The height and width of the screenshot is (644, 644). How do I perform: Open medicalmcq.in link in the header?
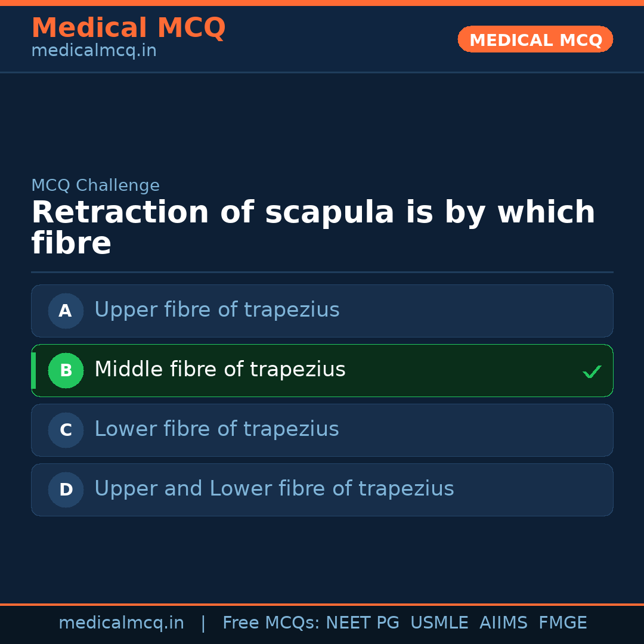(x=94, y=51)
